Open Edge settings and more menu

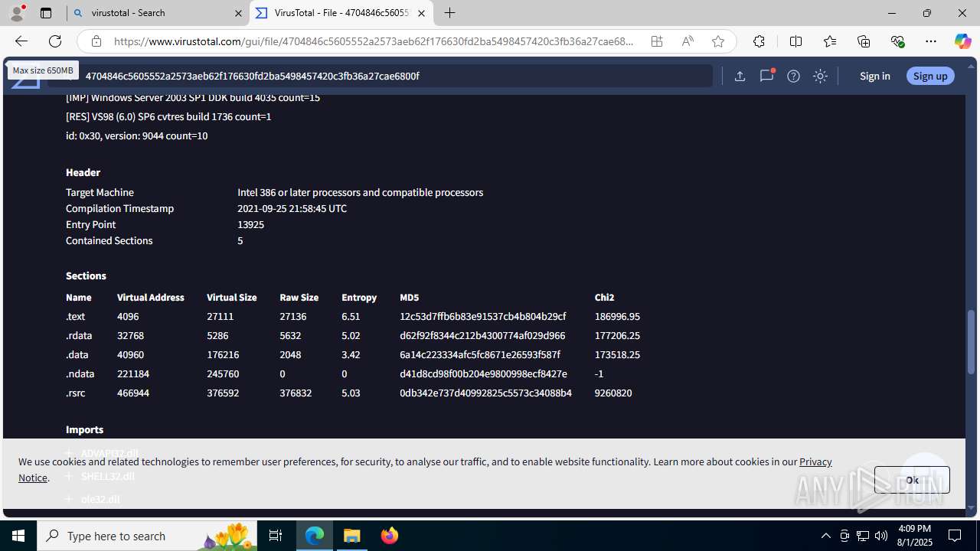(x=931, y=41)
